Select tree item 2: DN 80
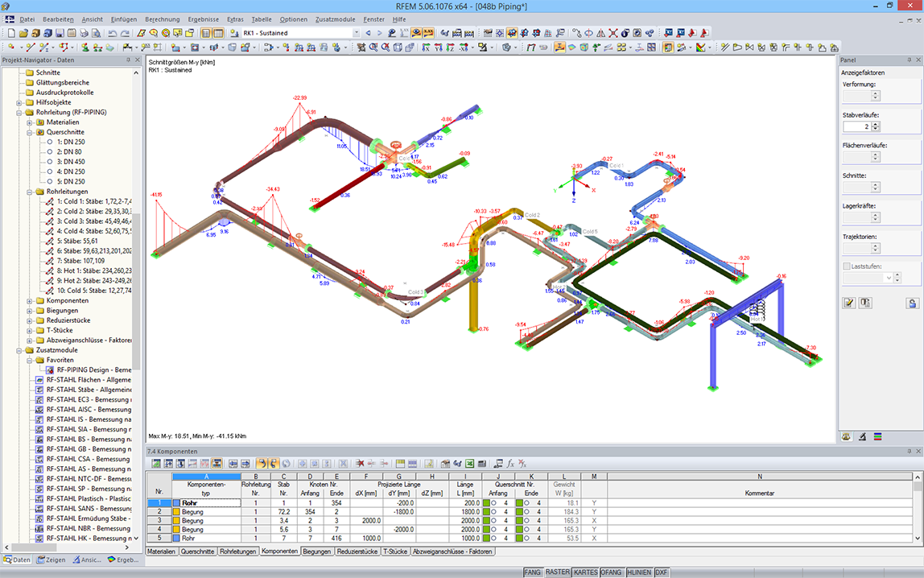The height and width of the screenshot is (578, 924). click(x=69, y=152)
